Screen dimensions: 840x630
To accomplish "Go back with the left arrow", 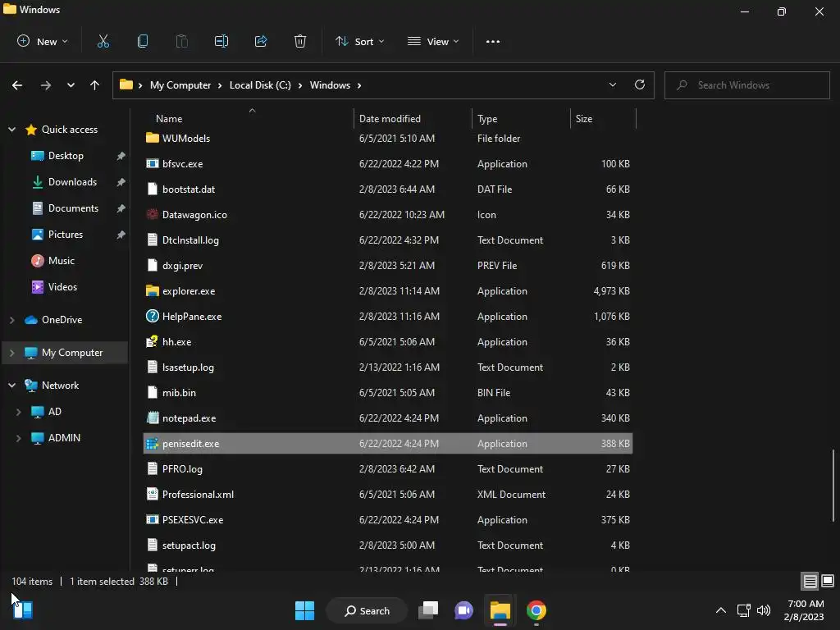I will [17, 85].
